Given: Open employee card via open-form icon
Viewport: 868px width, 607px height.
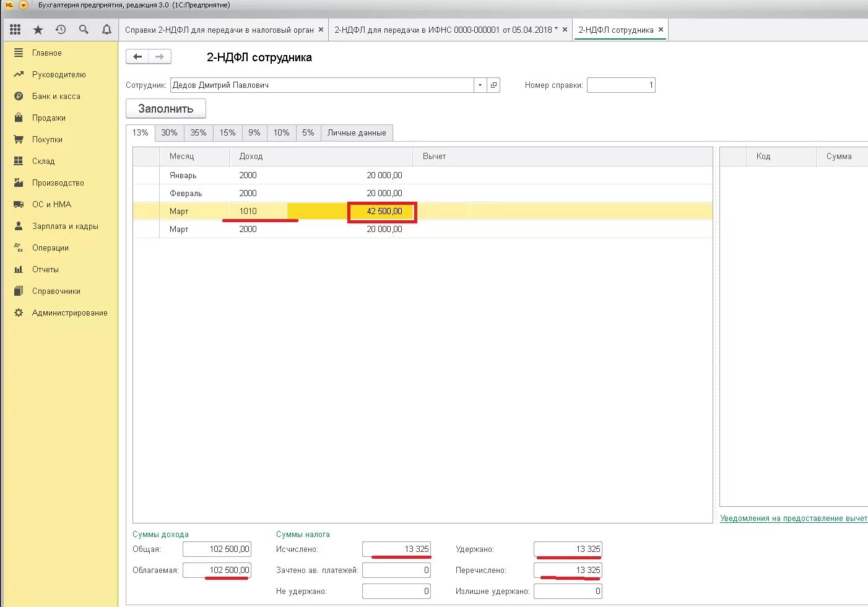Looking at the screenshot, I should coord(493,85).
